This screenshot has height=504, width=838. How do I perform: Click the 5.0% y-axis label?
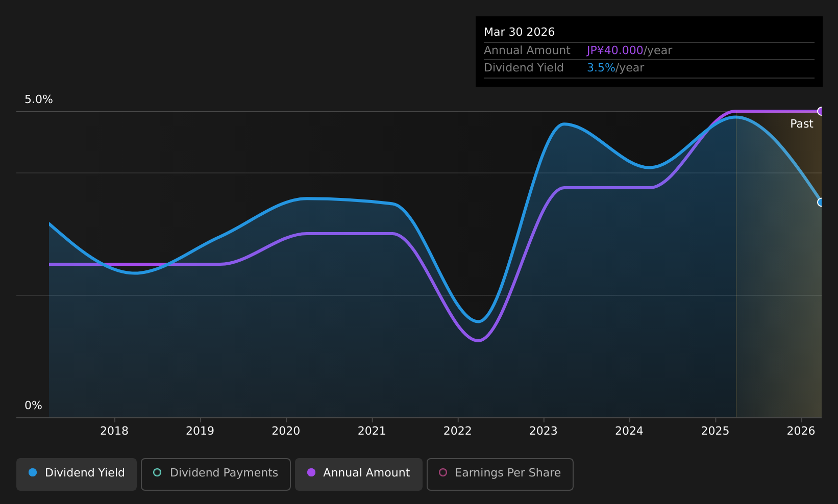tap(39, 99)
